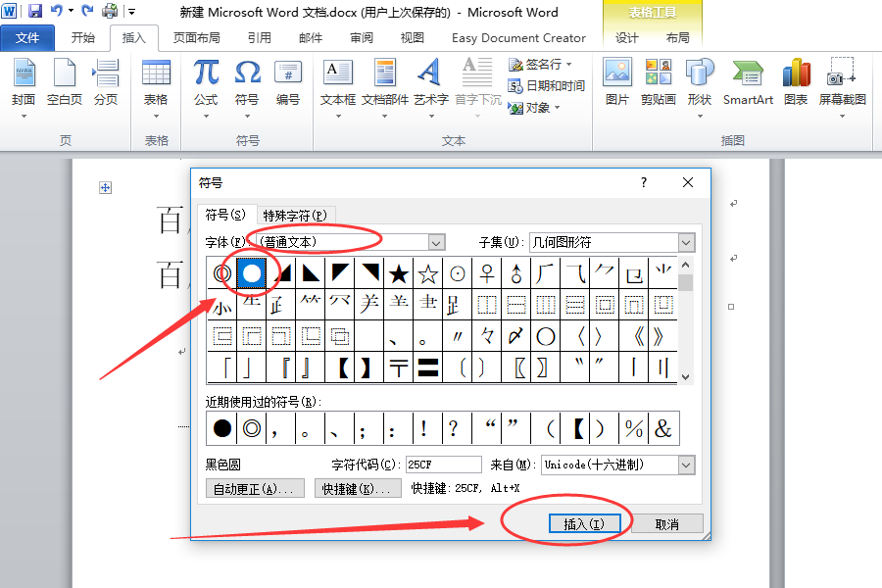Click the AutoCorrect (自动更正) button
Viewport: 882px width, 588px height.
point(255,488)
